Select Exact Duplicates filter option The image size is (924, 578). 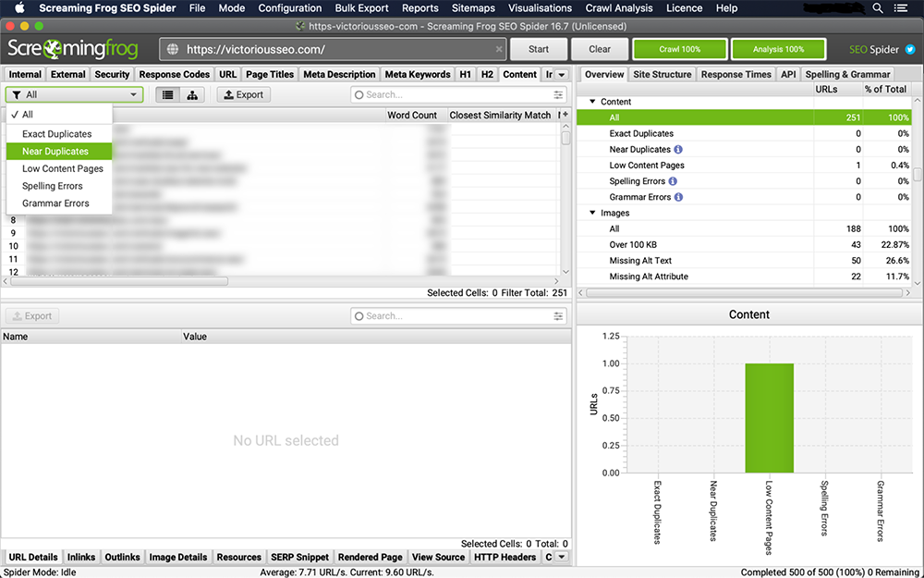click(x=59, y=134)
